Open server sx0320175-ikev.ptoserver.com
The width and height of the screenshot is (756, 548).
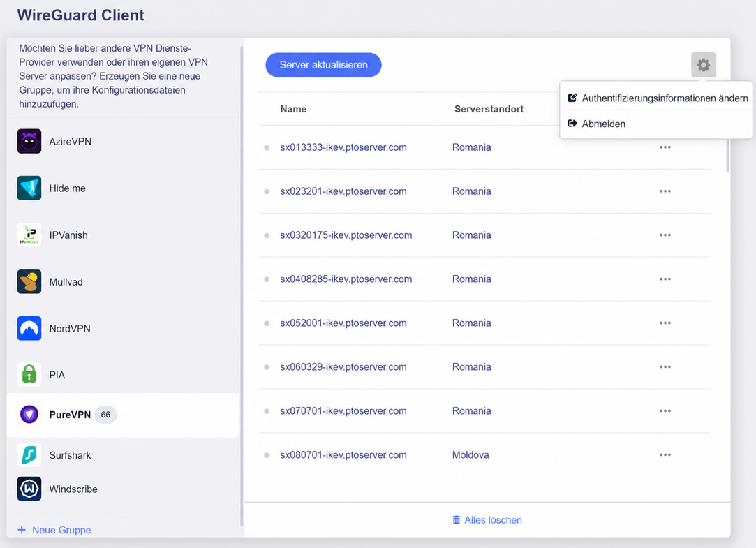point(346,235)
